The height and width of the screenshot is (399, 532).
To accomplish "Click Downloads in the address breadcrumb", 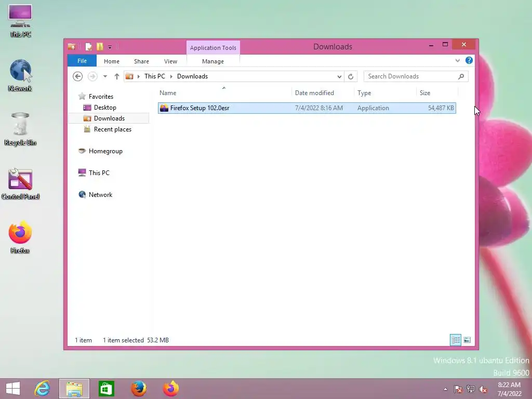I will pos(192,76).
